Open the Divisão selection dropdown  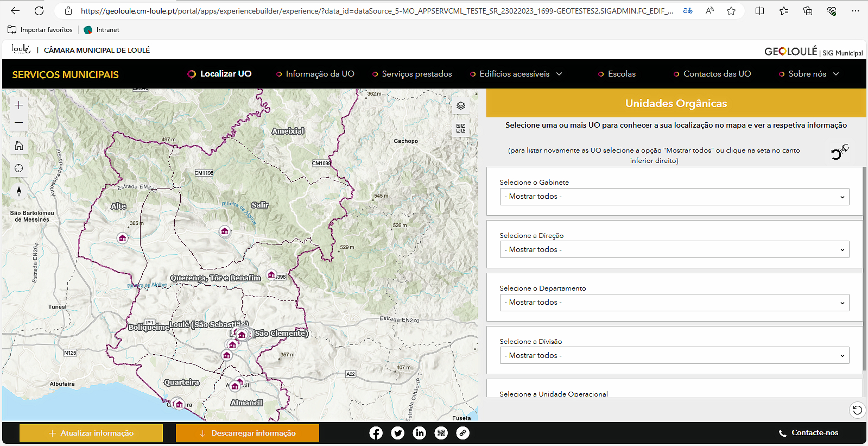[x=674, y=356]
